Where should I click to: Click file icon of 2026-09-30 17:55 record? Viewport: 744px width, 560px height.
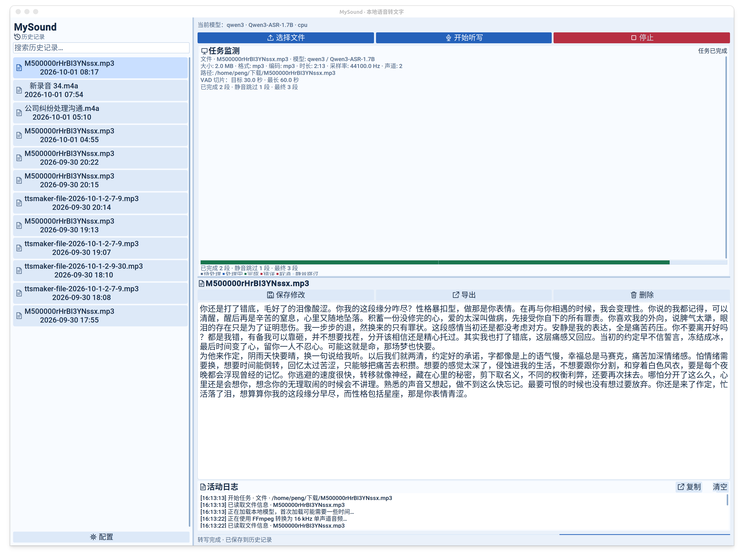tap(19, 315)
